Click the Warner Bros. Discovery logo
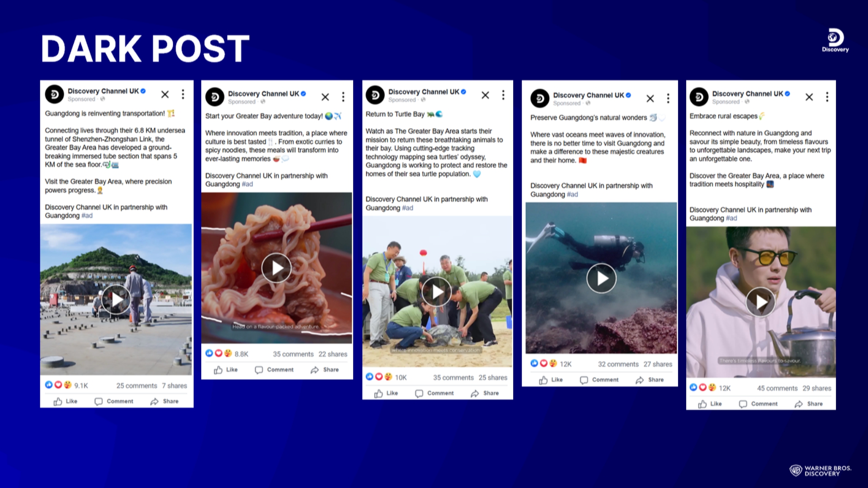 (821, 470)
